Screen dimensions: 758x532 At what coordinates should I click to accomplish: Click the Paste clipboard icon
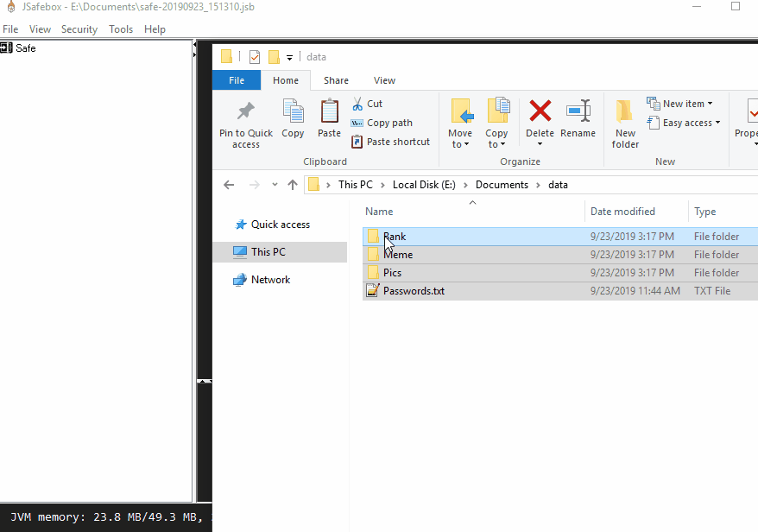click(x=329, y=112)
